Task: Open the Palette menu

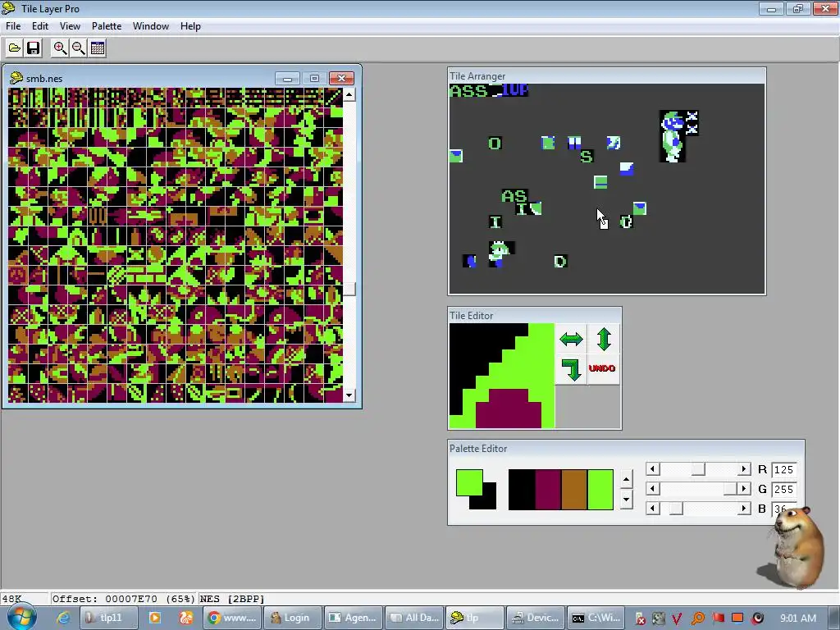Action: coord(107,25)
